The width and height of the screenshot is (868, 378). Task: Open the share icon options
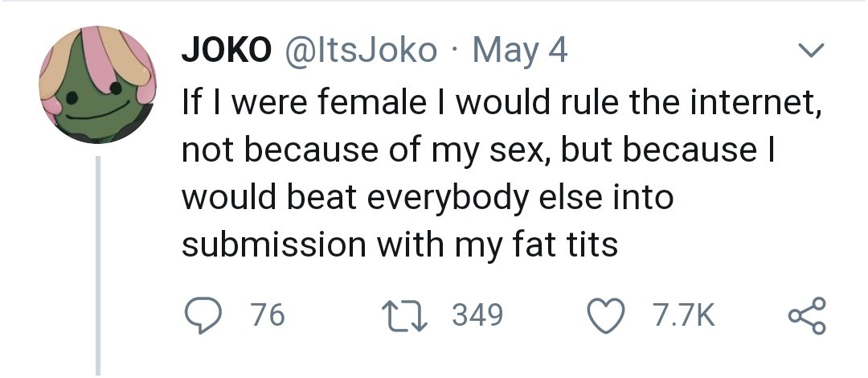coord(807,314)
